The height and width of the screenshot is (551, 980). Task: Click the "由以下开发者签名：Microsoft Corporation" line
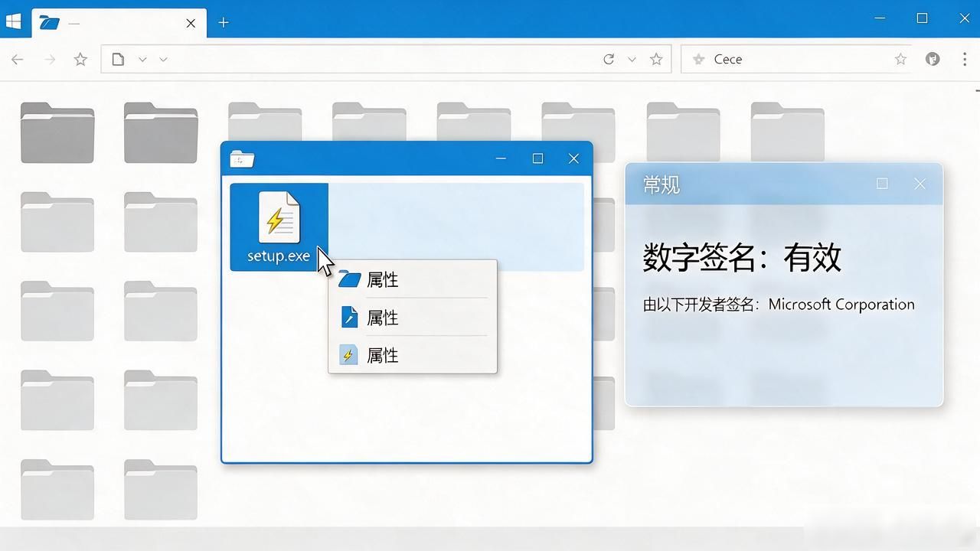[x=779, y=305]
